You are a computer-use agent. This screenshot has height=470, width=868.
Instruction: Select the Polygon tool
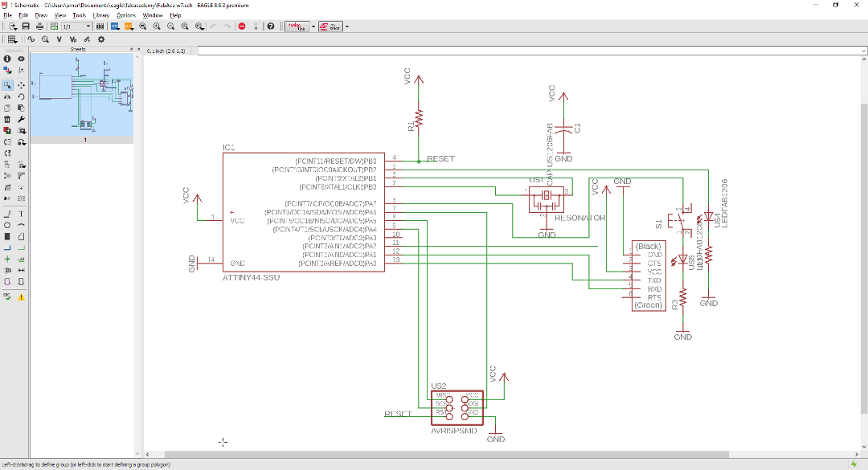pos(21,236)
